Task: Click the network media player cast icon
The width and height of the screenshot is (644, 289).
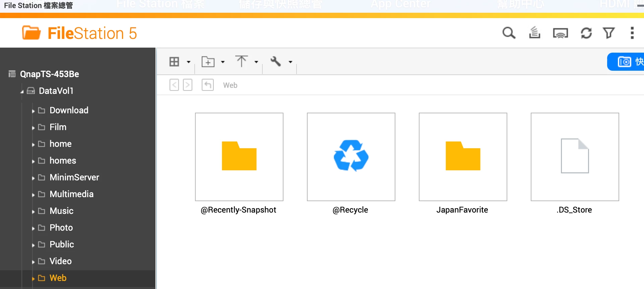Action: click(x=560, y=33)
